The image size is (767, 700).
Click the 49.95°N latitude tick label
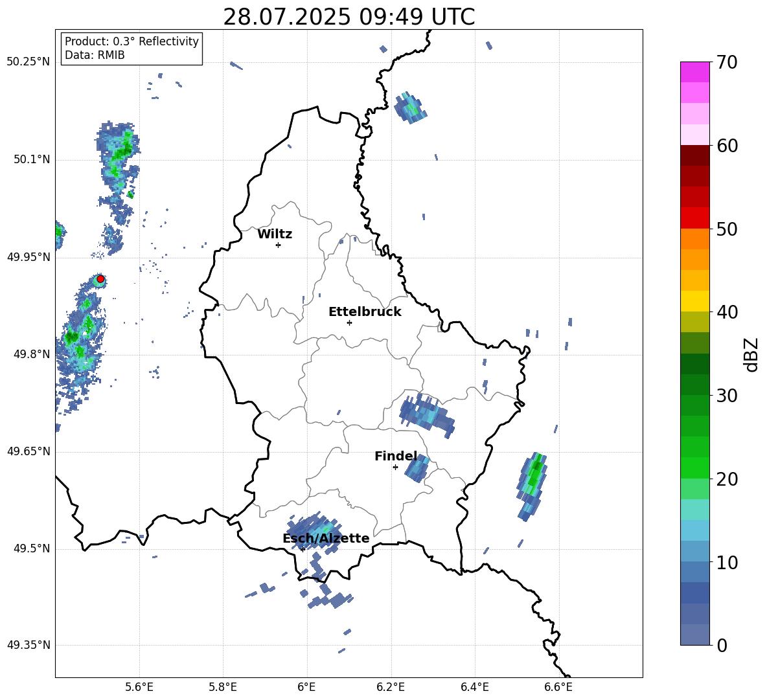(29, 257)
